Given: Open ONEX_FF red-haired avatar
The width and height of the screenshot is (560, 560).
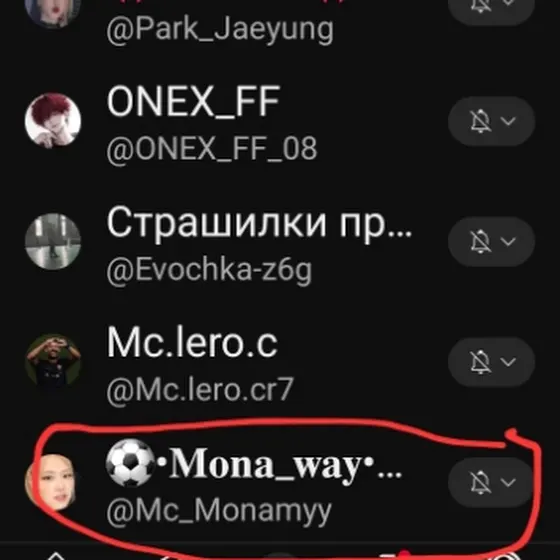Looking at the screenshot, I should click(53, 121).
